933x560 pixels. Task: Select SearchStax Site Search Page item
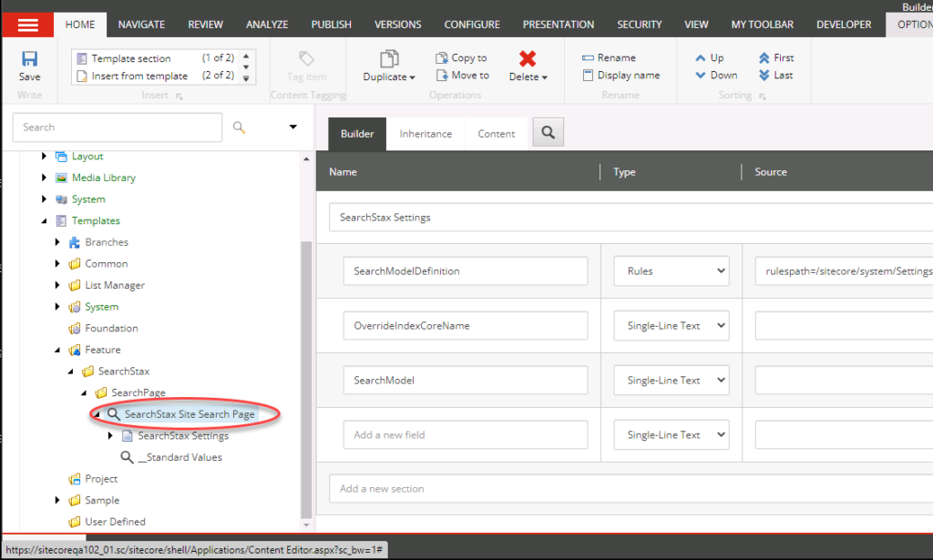(x=190, y=413)
